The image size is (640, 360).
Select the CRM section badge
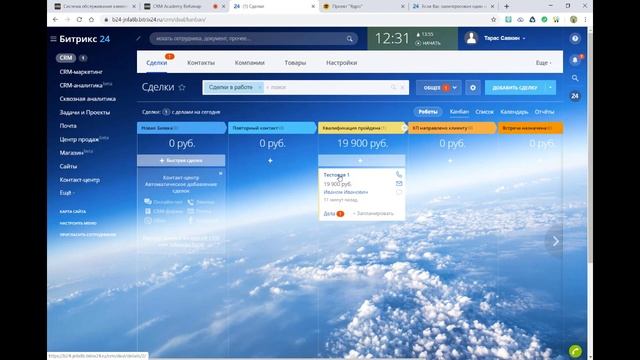click(66, 58)
